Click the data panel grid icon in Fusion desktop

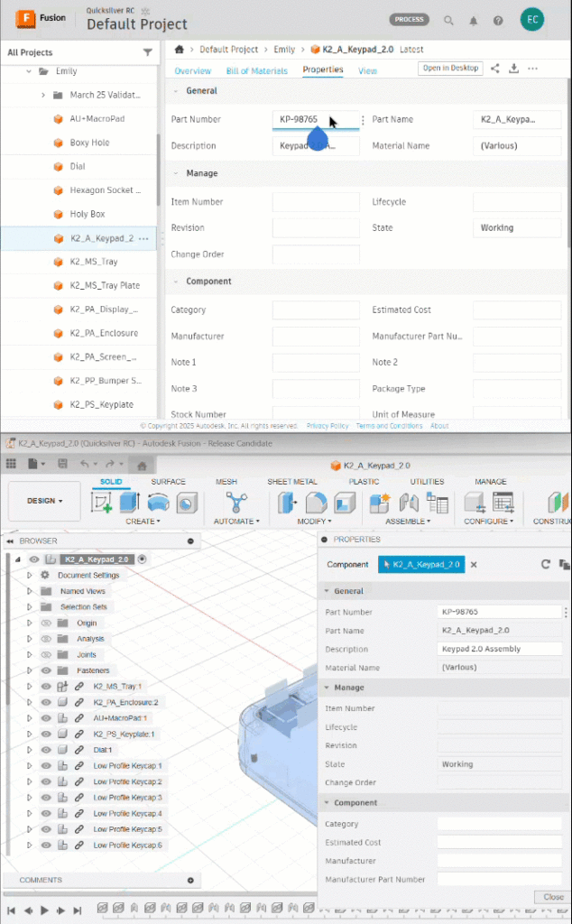pos(11,464)
